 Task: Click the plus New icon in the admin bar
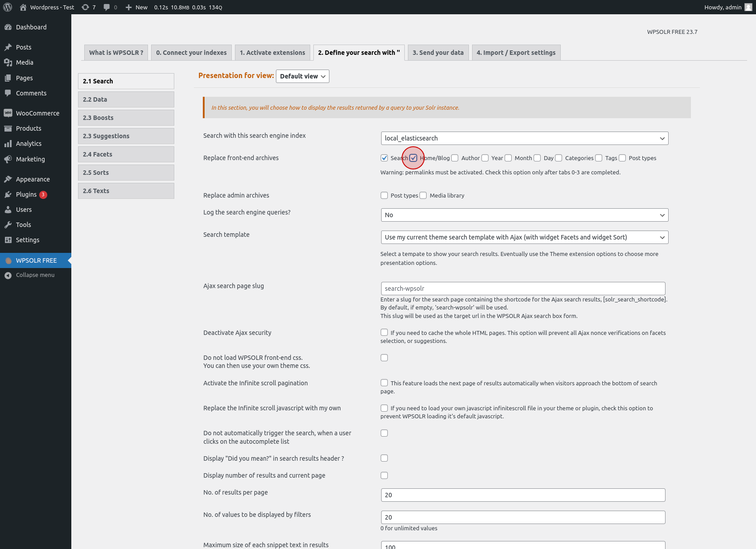128,7
